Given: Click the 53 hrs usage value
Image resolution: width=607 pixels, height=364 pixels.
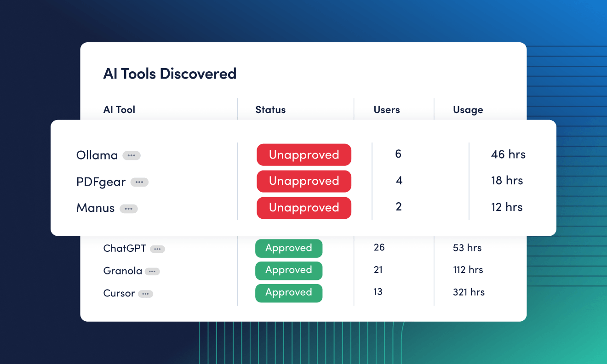Looking at the screenshot, I should pos(467,248).
